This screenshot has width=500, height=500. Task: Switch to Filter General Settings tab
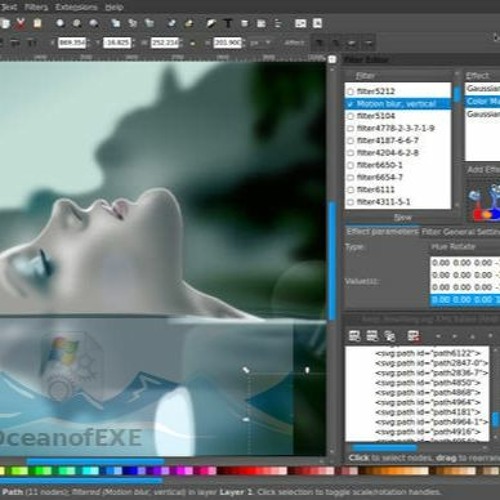coord(460,232)
